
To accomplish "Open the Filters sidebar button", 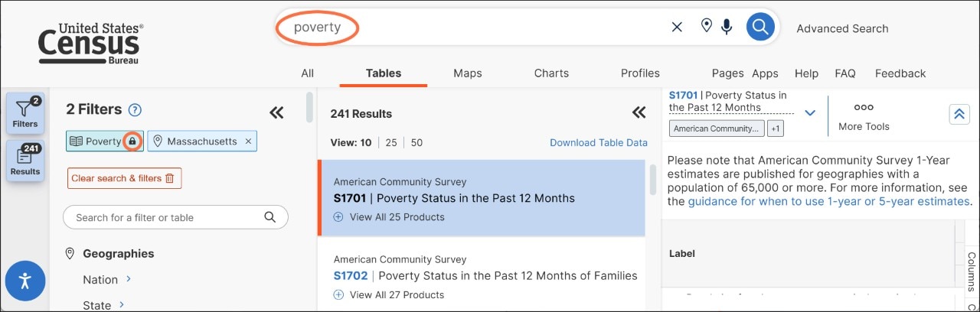I will [25, 114].
